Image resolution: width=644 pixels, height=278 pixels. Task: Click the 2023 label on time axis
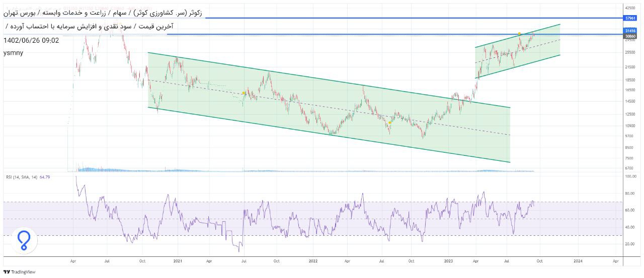tap(449, 261)
